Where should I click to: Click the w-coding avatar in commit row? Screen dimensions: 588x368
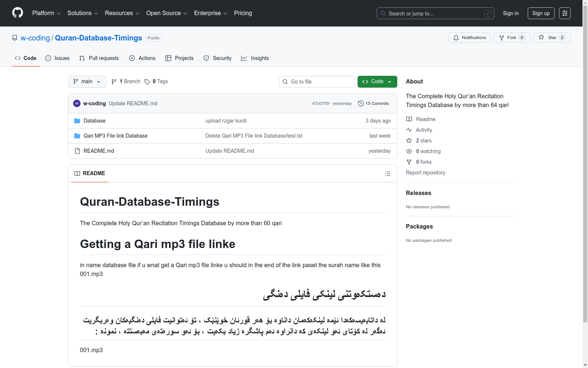[x=77, y=103]
